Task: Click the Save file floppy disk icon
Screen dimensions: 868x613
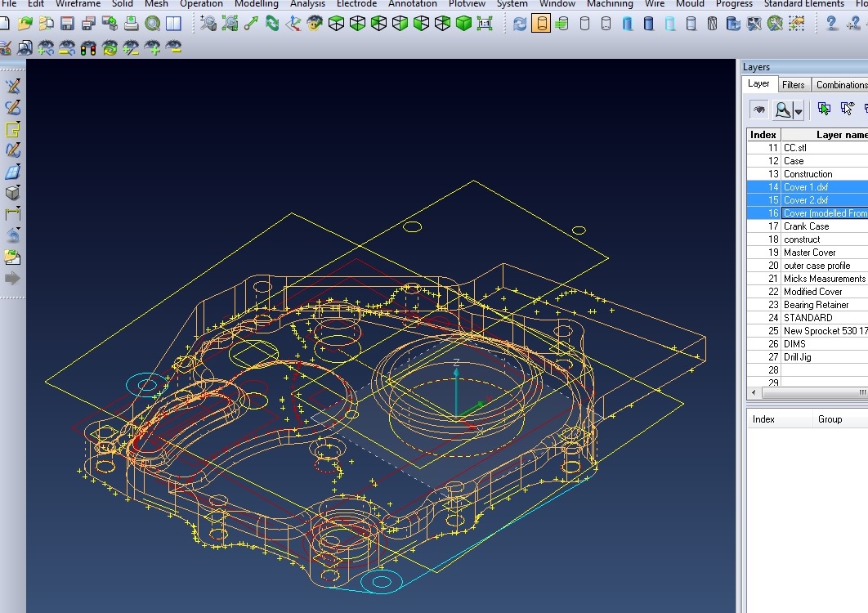Action: point(67,24)
